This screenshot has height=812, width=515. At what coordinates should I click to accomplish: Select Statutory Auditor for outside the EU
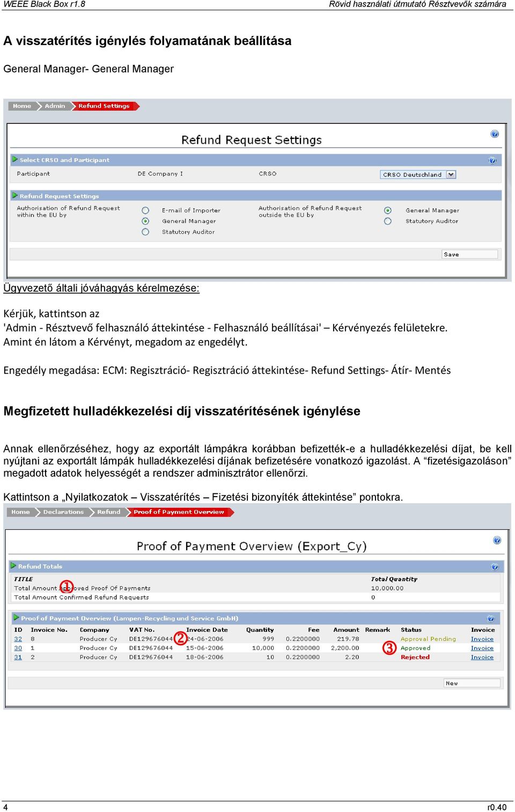[388, 221]
